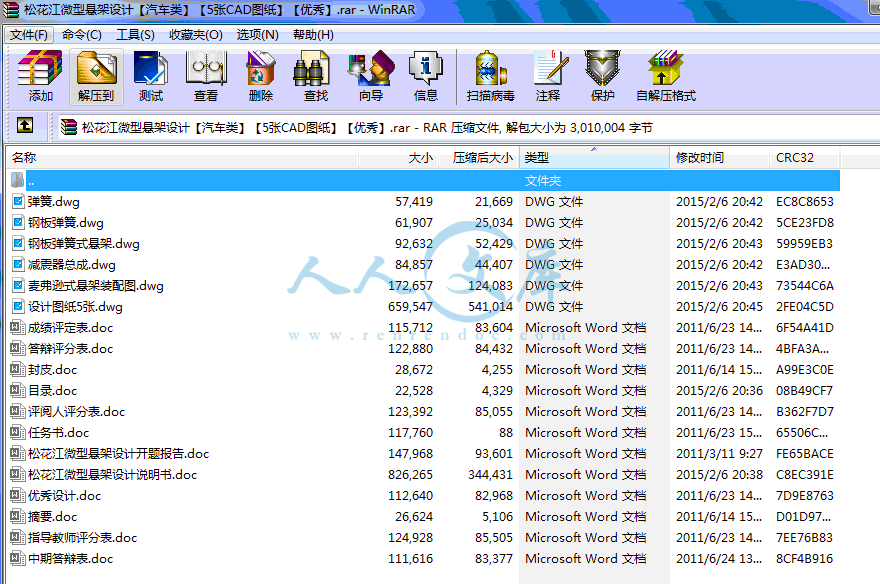Sort by the 类型 column header
The image size is (880, 584).
(594, 158)
